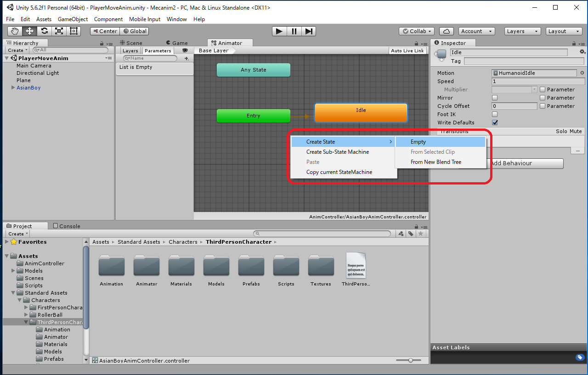Choose Empty from Create State submenu

tap(418, 142)
